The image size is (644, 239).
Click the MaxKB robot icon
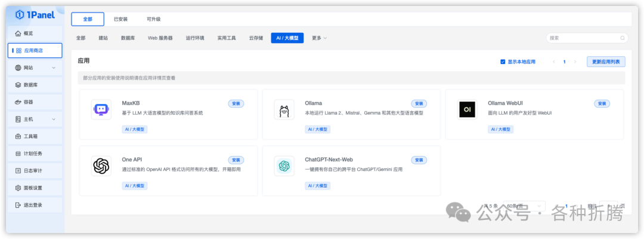point(101,109)
